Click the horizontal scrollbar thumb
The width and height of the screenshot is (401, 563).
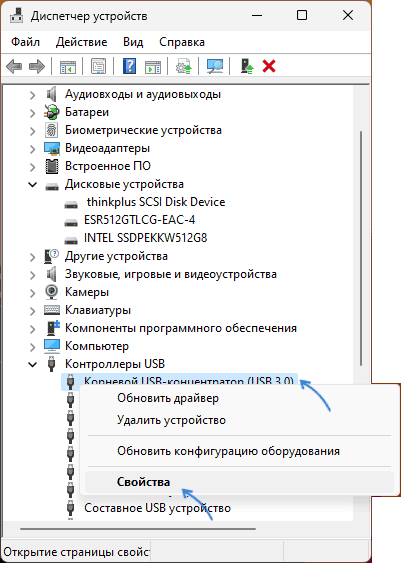click(x=138, y=529)
